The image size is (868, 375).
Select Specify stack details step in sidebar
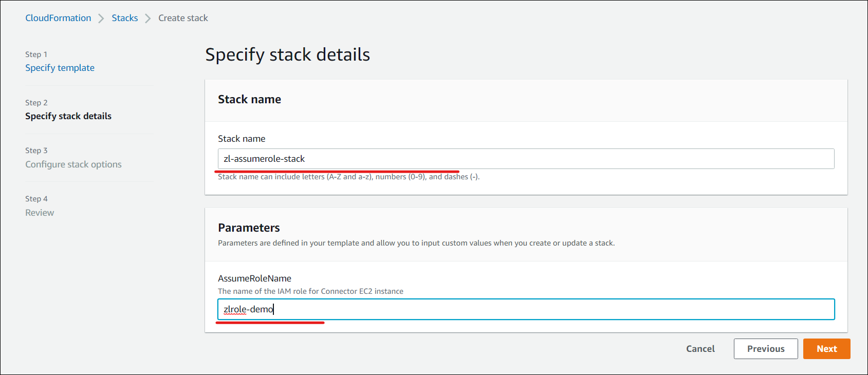tap(68, 116)
